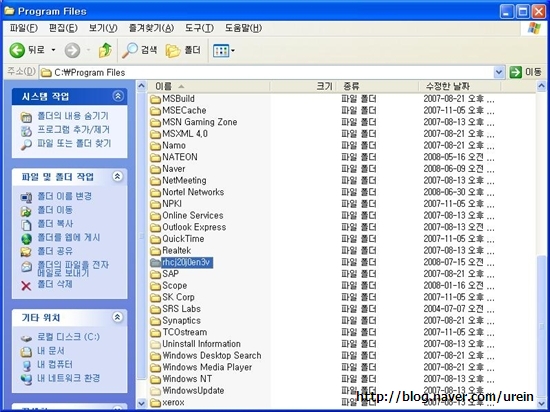Select the NPKI folder icon
This screenshot has width=550, height=412.
point(155,204)
